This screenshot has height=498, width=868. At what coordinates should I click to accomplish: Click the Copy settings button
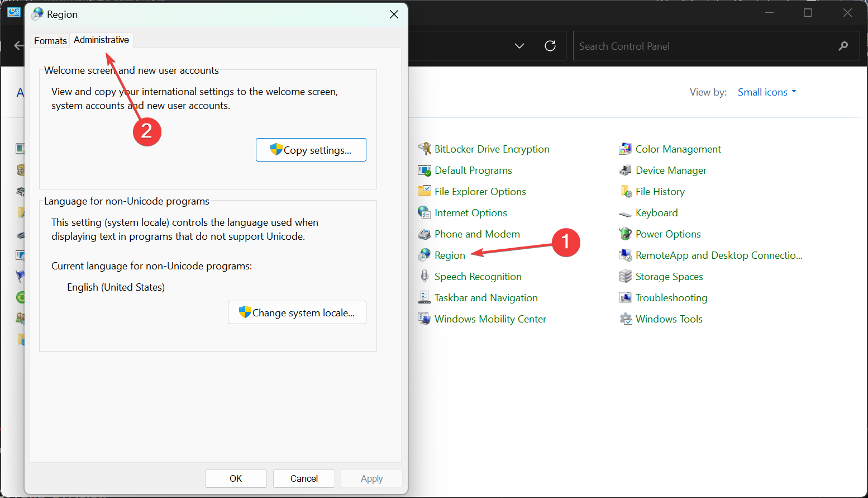coord(311,150)
